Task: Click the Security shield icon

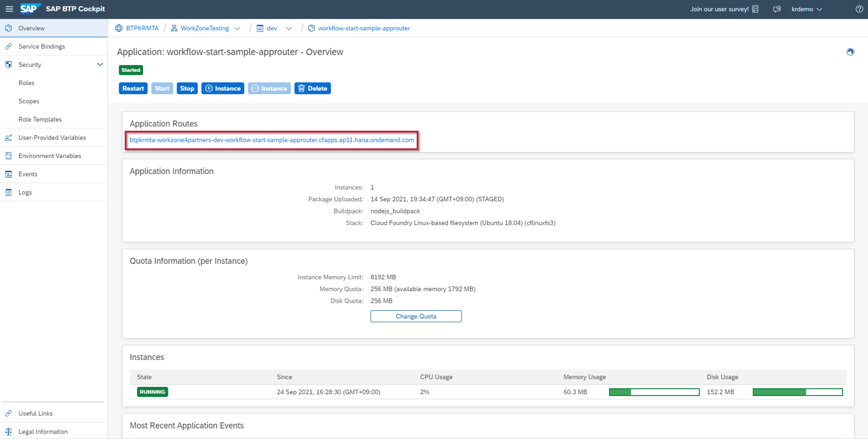Action: click(x=9, y=64)
